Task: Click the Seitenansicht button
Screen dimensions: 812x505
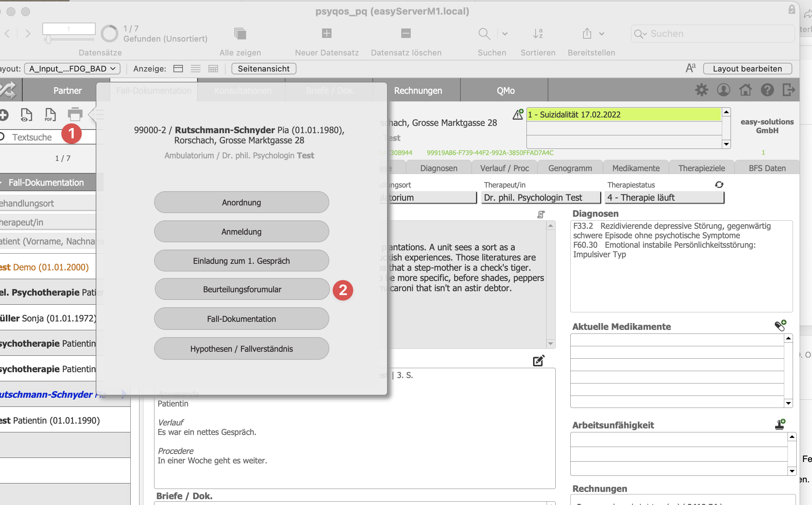Action: point(264,69)
